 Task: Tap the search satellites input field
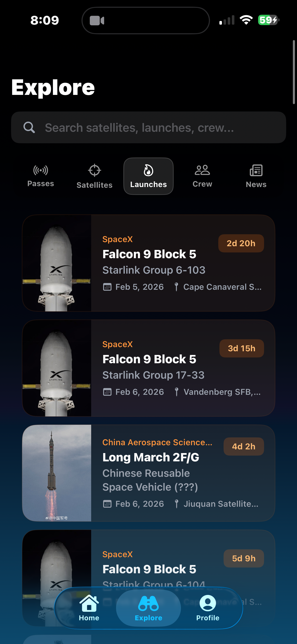[x=148, y=128]
